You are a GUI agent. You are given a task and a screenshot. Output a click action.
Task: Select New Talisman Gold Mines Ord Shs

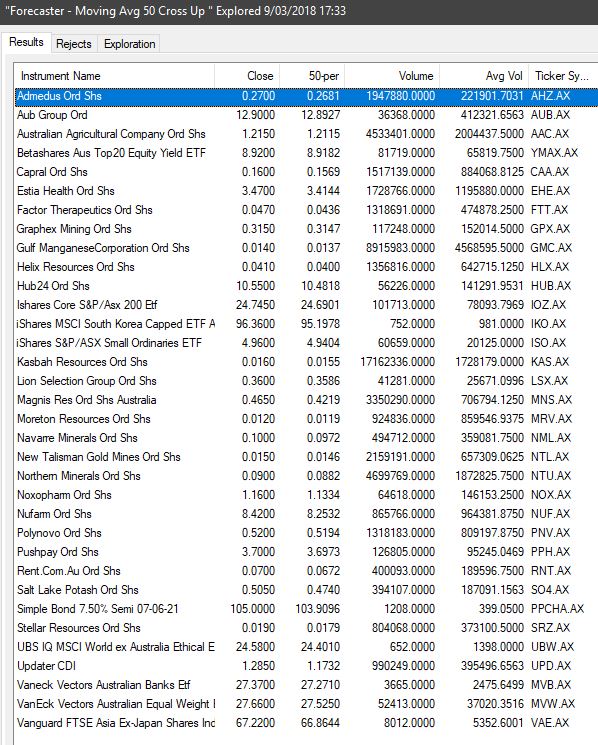click(306, 457)
